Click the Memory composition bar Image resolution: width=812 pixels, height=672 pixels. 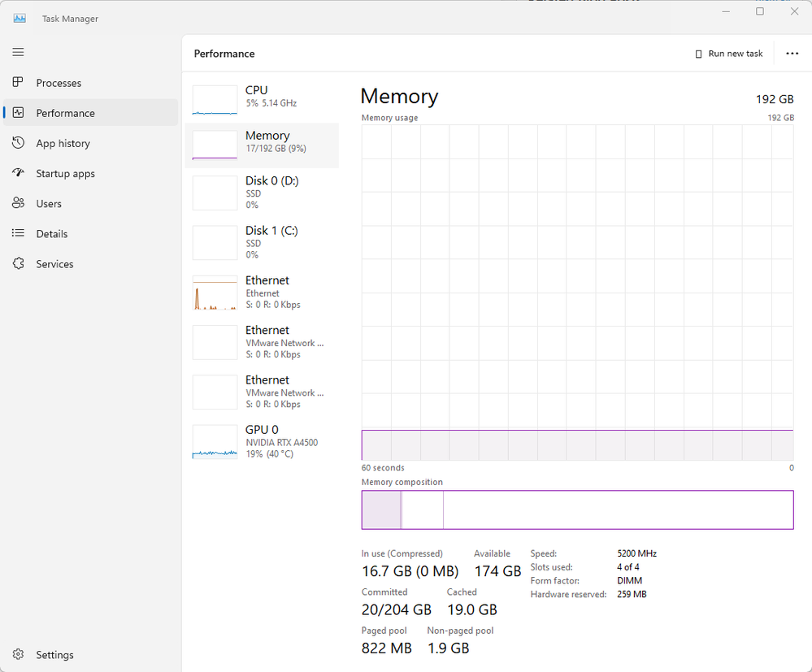(x=577, y=510)
